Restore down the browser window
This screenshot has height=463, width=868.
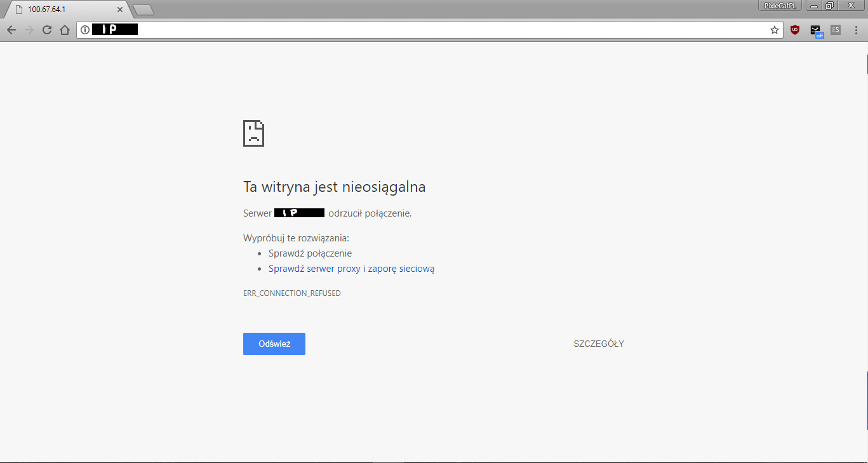[x=829, y=5]
